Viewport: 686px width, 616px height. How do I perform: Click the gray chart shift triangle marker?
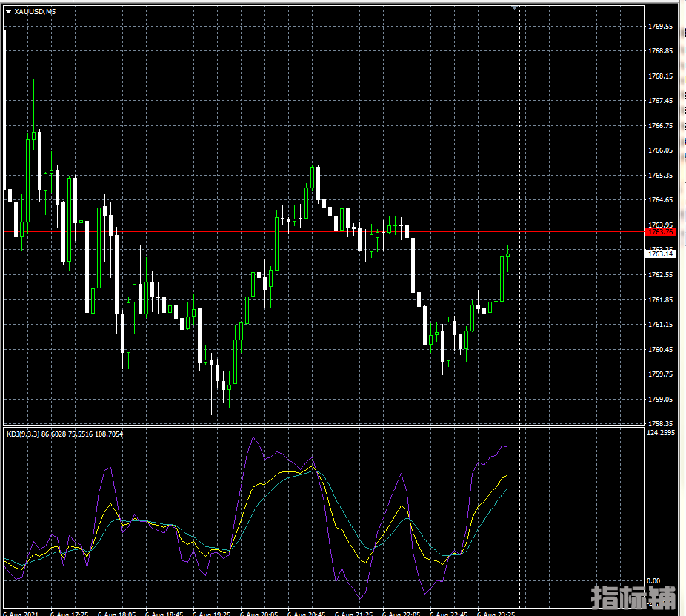[x=516, y=7]
